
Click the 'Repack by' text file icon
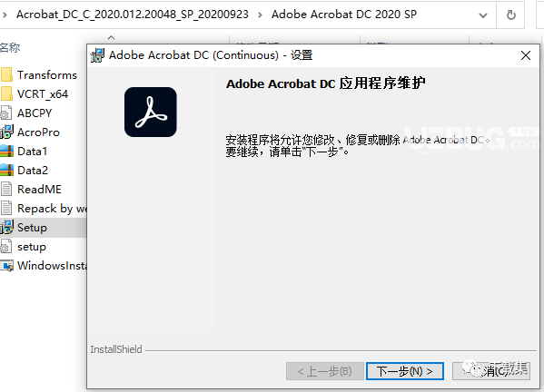[6, 209]
